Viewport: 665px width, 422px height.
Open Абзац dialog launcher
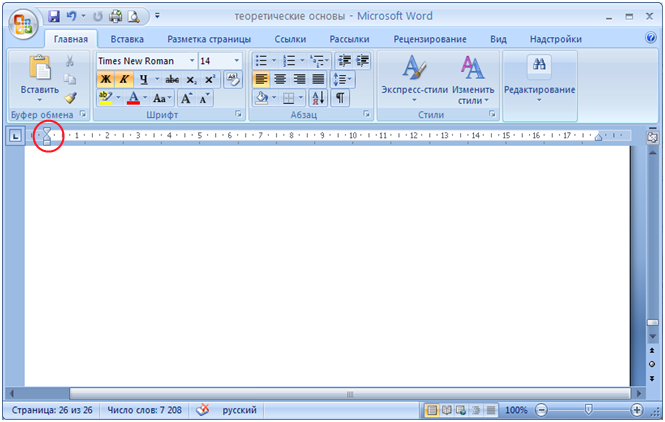pyautogui.click(x=366, y=114)
